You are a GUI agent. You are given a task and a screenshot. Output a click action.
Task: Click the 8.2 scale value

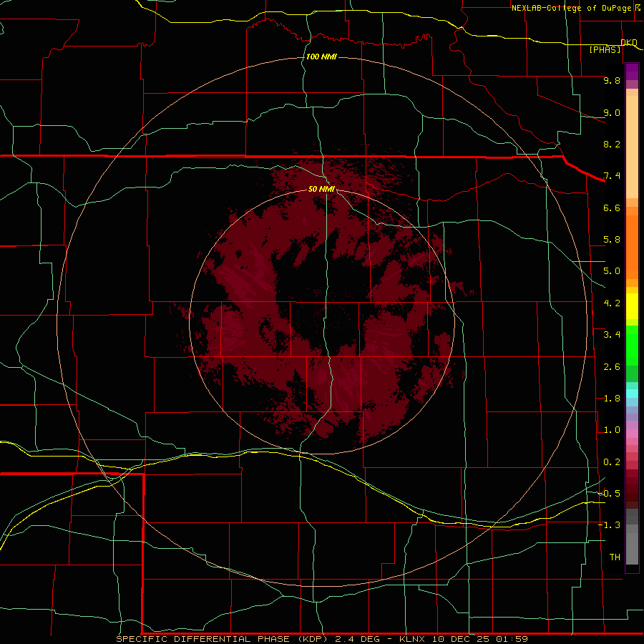[x=612, y=144]
